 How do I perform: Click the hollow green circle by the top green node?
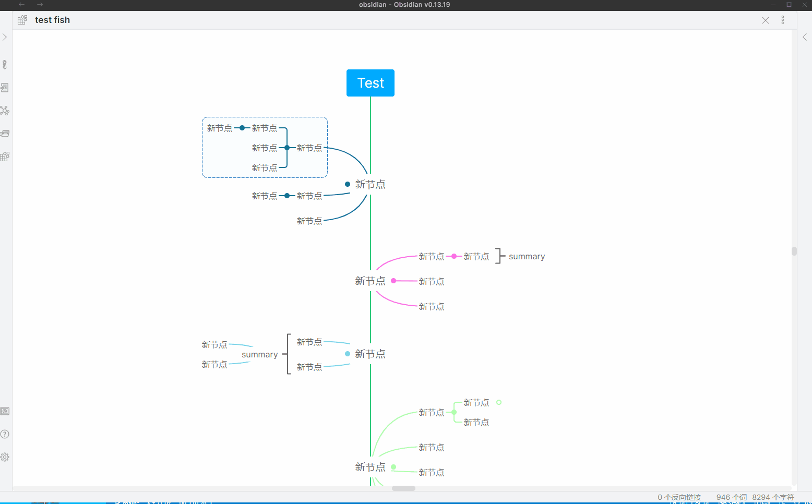pos(499,402)
